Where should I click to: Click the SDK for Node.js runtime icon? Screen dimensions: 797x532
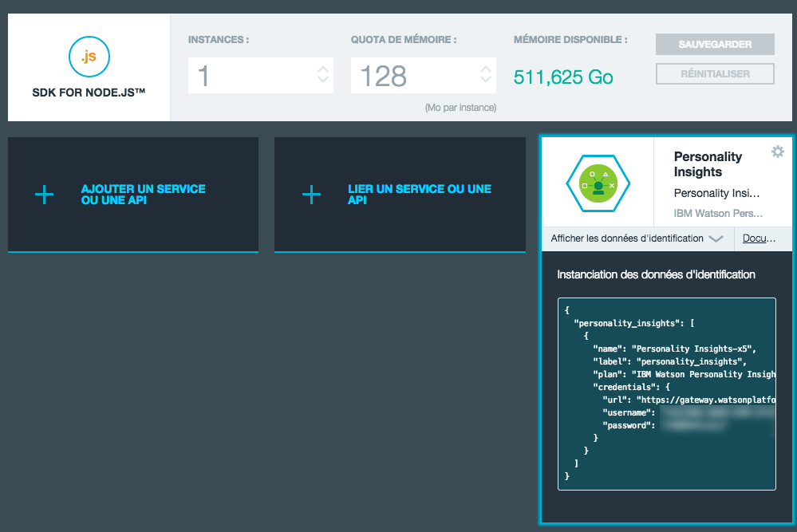tap(89, 57)
